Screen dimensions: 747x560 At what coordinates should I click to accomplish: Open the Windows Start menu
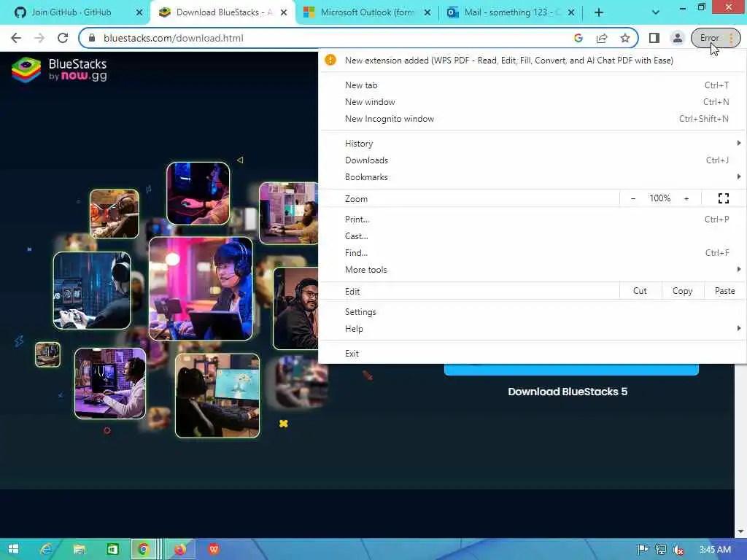13,549
